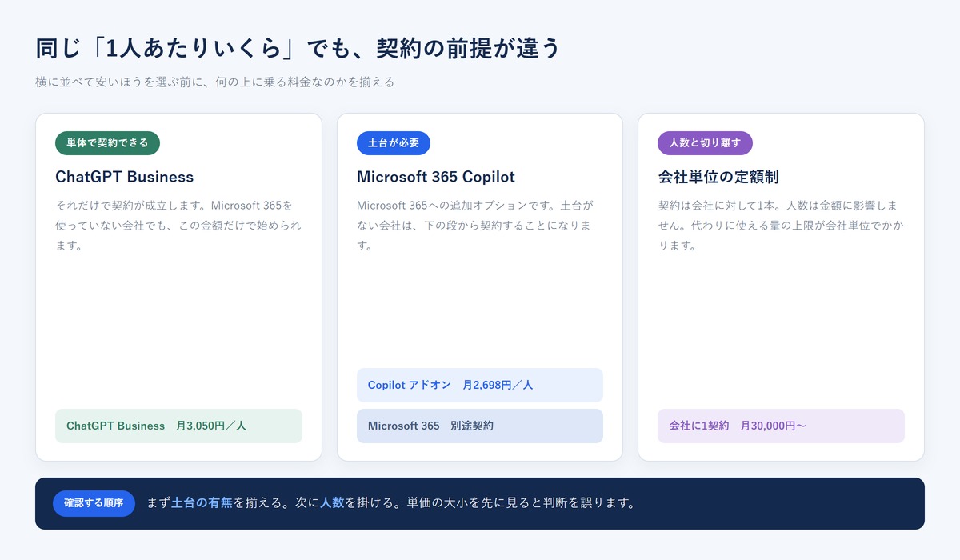This screenshot has height=560, width=960.
Task: Select the ChatGPT Business card heading
Action: point(125,177)
